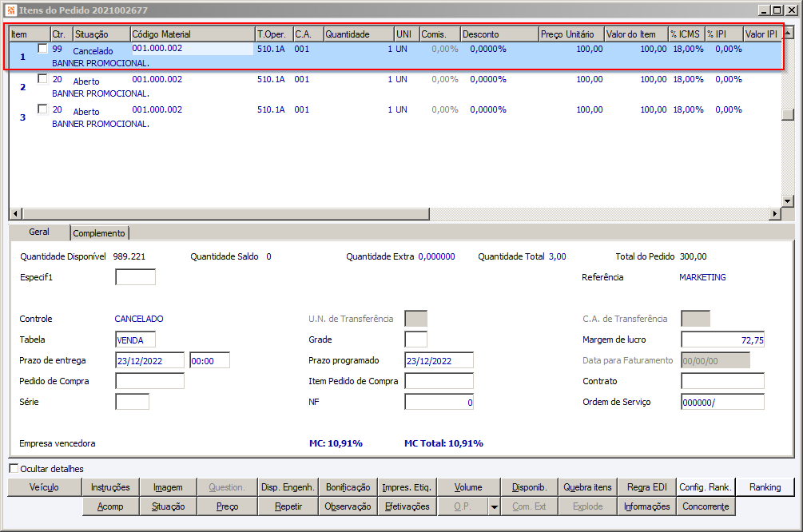
Task: Click the Observação button
Action: pos(348,506)
